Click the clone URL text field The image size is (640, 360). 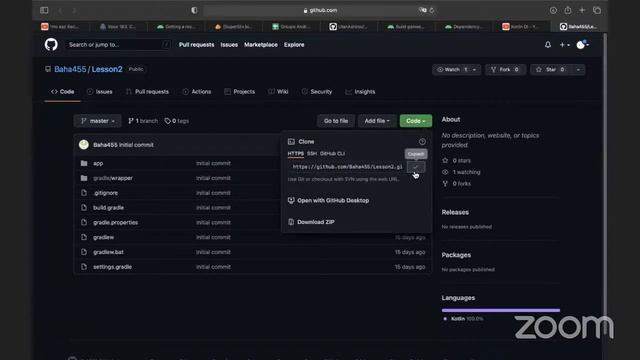pyautogui.click(x=347, y=167)
